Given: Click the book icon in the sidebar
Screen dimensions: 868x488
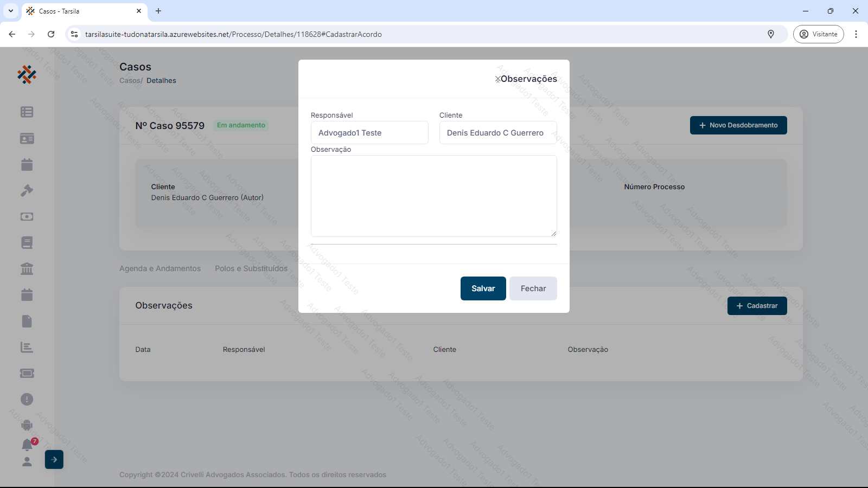Looking at the screenshot, I should (27, 242).
